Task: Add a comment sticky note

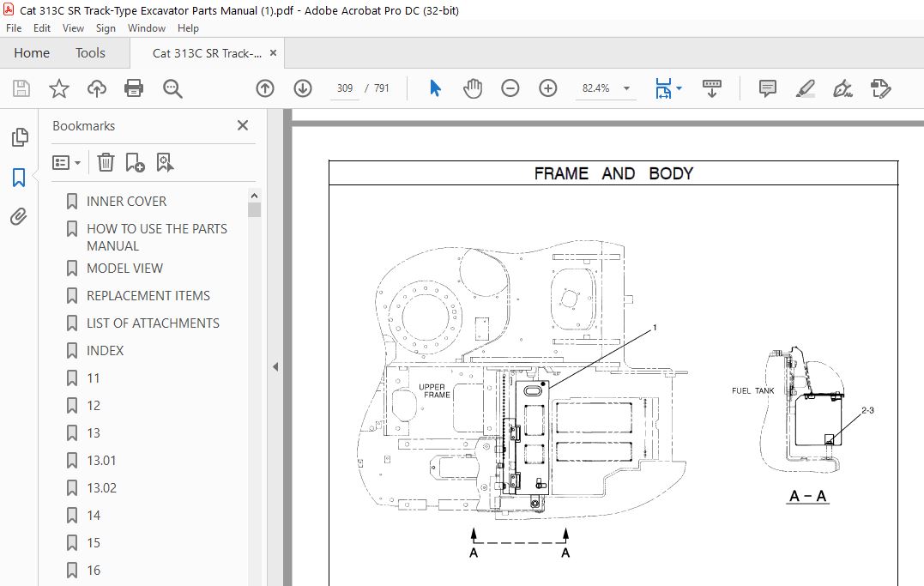Action: (x=767, y=88)
